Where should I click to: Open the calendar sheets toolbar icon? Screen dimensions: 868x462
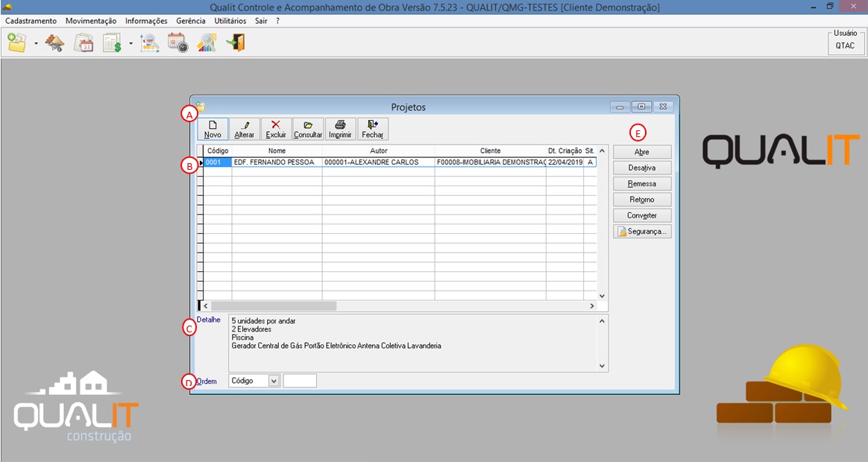pyautogui.click(x=84, y=42)
